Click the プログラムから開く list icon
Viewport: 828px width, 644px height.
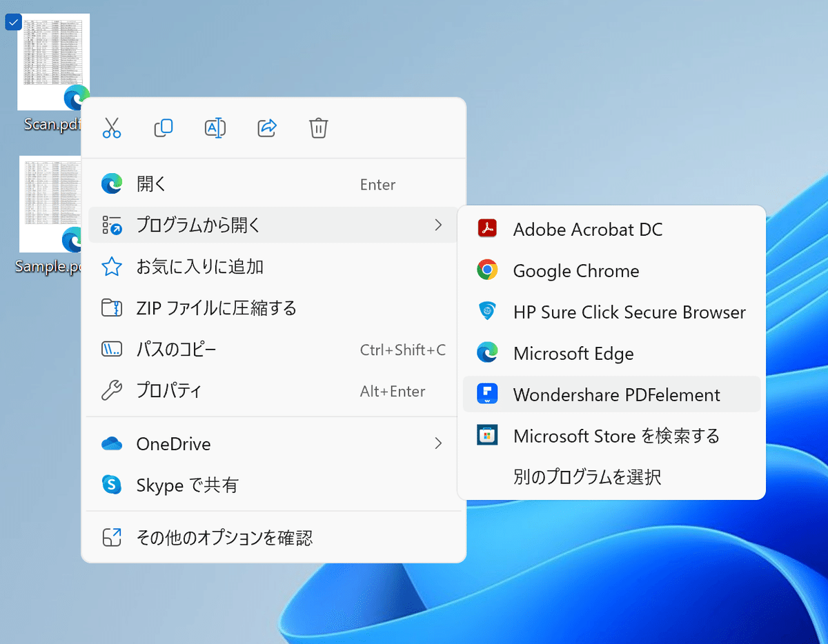(112, 225)
